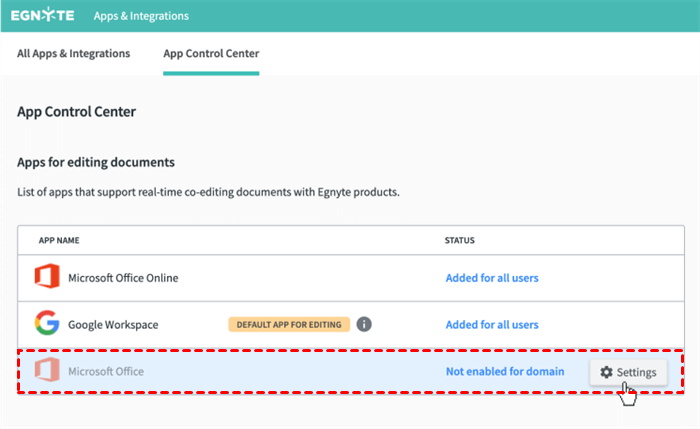Click the App Control Center page heading

pos(76,112)
